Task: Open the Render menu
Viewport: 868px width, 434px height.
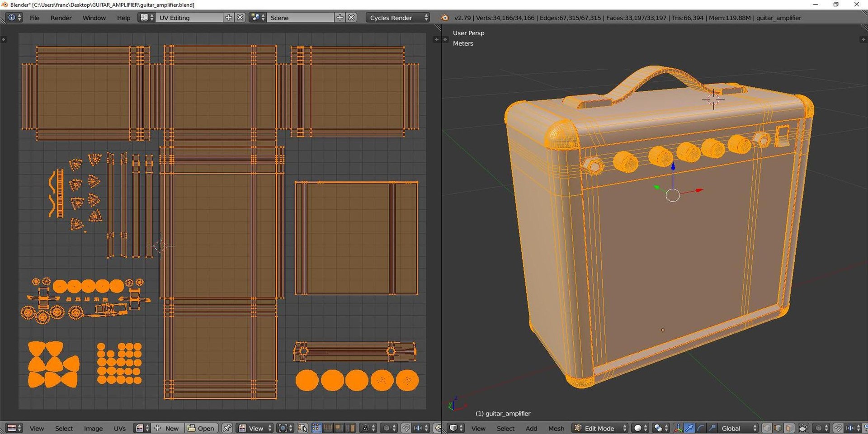Action: [x=61, y=18]
